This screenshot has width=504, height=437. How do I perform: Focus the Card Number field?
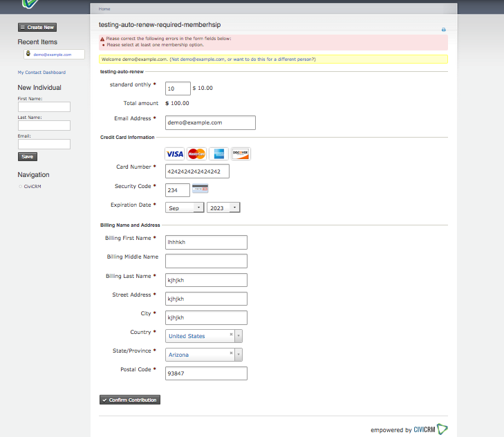pos(197,171)
